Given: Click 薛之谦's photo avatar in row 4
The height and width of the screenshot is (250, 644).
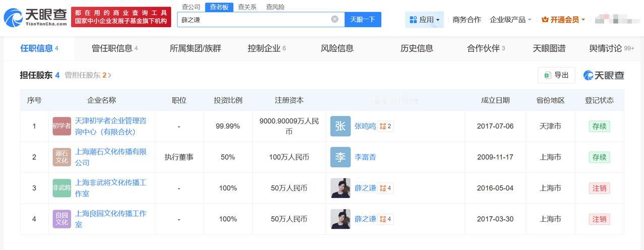Looking at the screenshot, I should coord(340,219).
